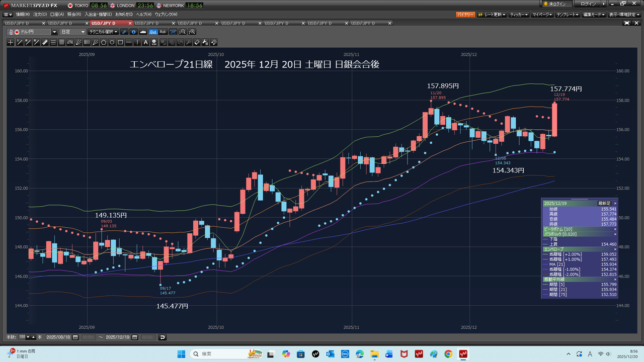Click the horizontal zoom-in magnifier icon
Viewport: 644px width, 362px height.
[x=192, y=32]
